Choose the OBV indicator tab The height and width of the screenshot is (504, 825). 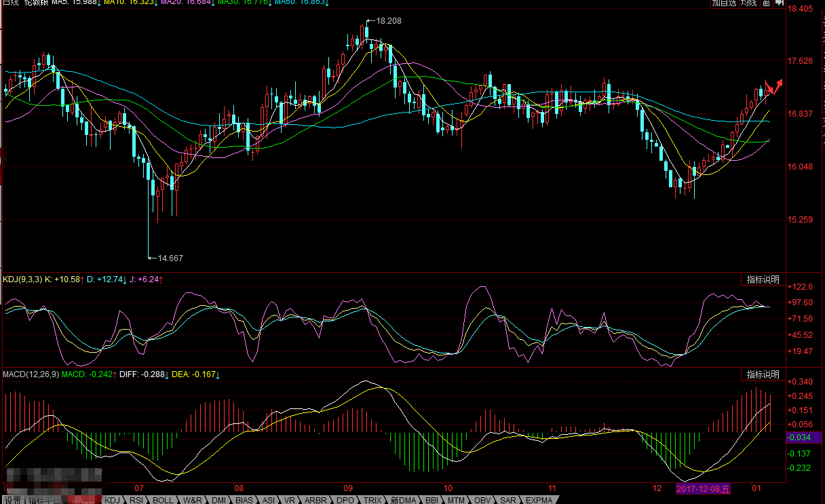tap(482, 500)
